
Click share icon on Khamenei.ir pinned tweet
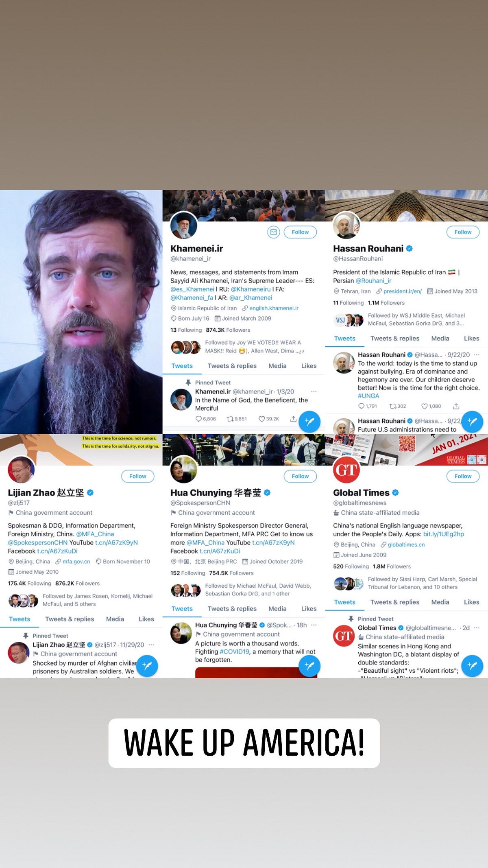coord(293,419)
